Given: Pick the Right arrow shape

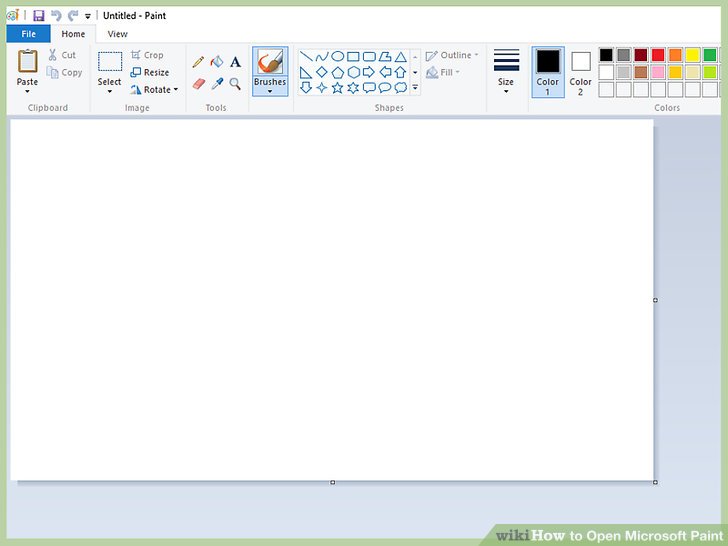Looking at the screenshot, I should [x=369, y=72].
